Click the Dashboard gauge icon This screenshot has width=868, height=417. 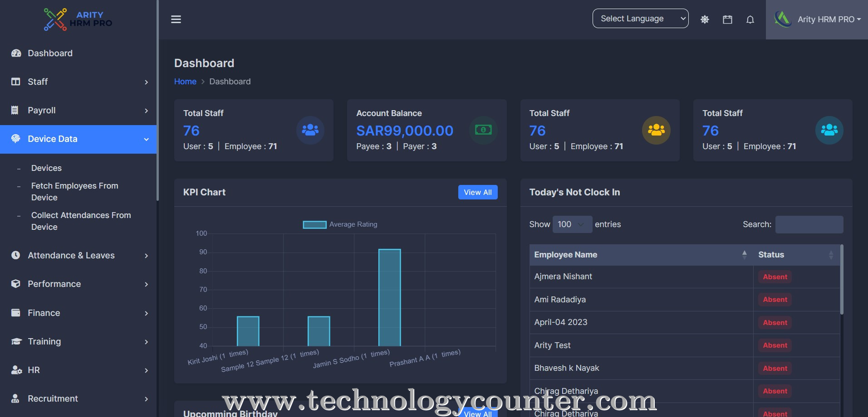coord(16,53)
